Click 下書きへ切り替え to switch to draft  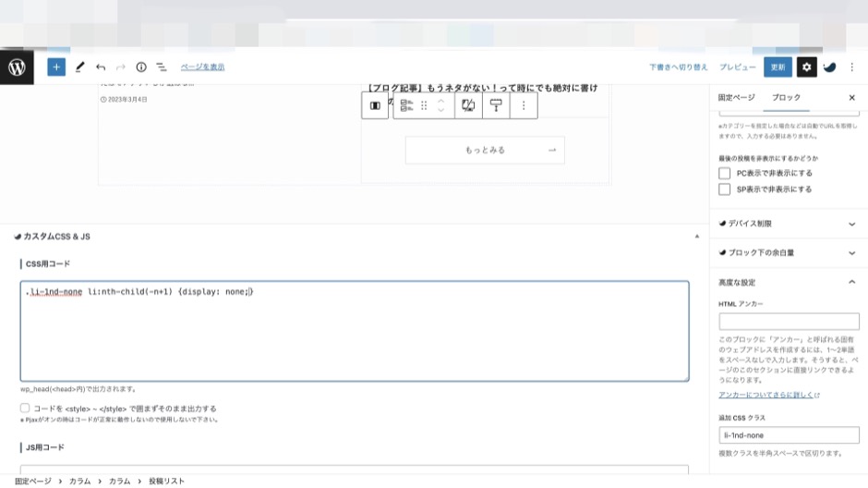tap(678, 67)
